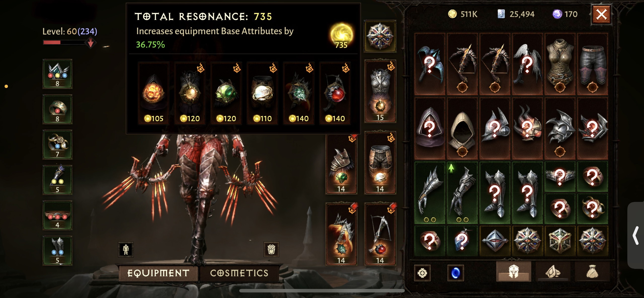644x298 pixels.
Task: Open the inventory settings gear icon
Action: pos(422,273)
